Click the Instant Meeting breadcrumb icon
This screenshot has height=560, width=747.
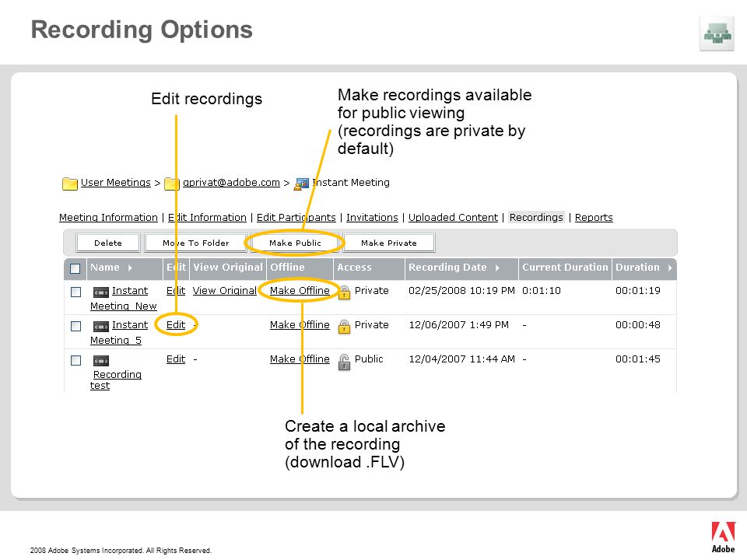(301, 184)
